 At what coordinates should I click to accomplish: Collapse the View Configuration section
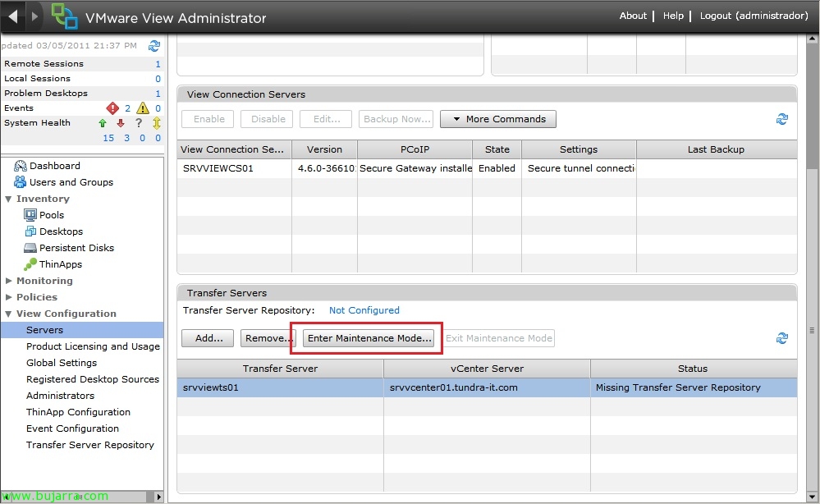click(8, 314)
